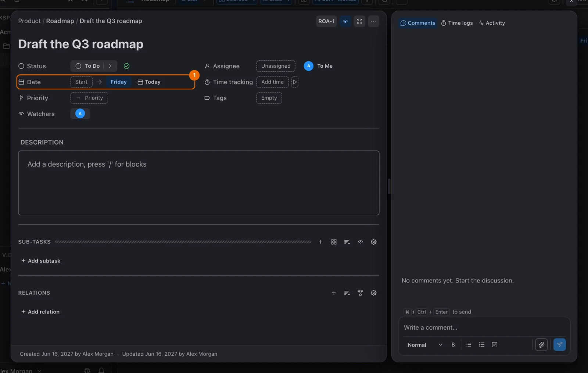The width and height of the screenshot is (588, 373).
Task: Toggle bold formatting in comment editor
Action: click(453, 345)
